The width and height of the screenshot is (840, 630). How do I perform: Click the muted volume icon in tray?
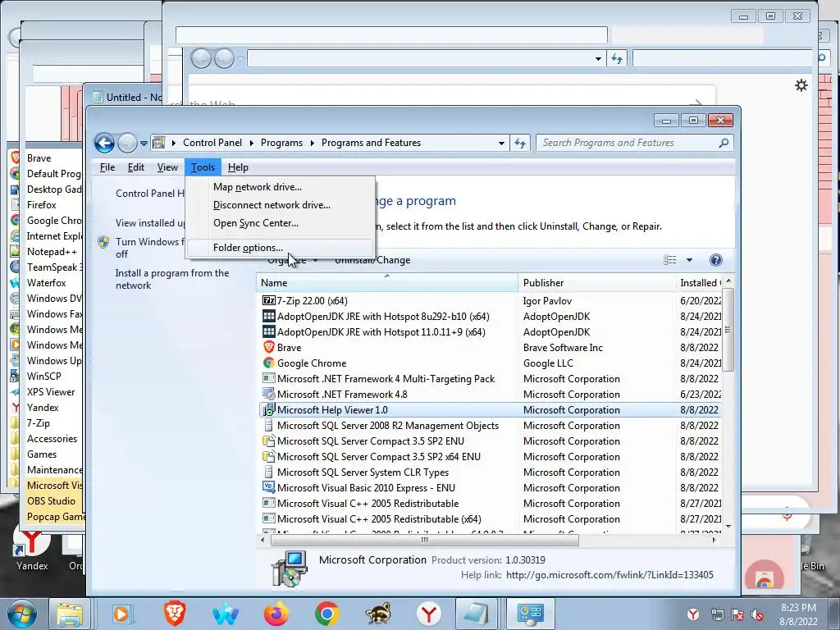coord(757,614)
